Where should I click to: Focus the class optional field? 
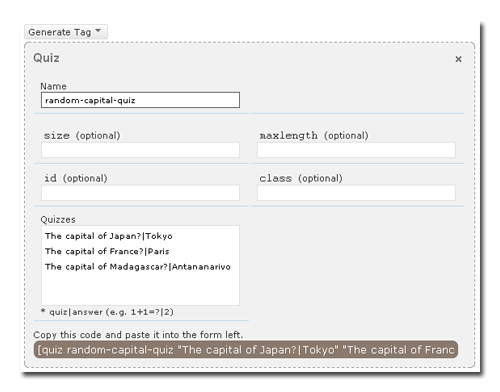[x=356, y=193]
